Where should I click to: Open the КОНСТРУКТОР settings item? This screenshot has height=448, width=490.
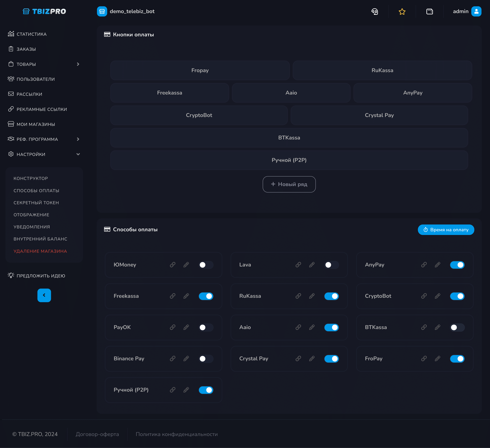tap(31, 178)
